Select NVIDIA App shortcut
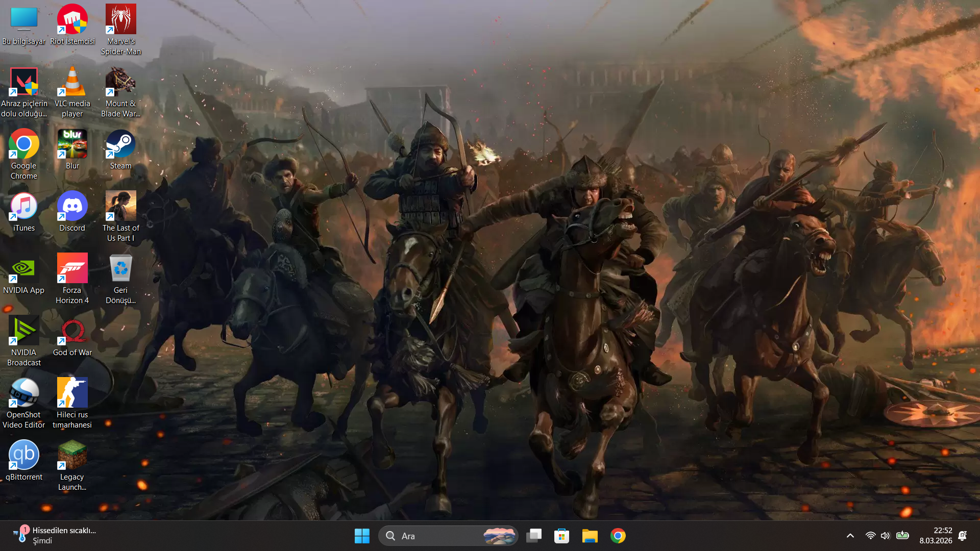Viewport: 980px width, 551px height. click(x=24, y=274)
